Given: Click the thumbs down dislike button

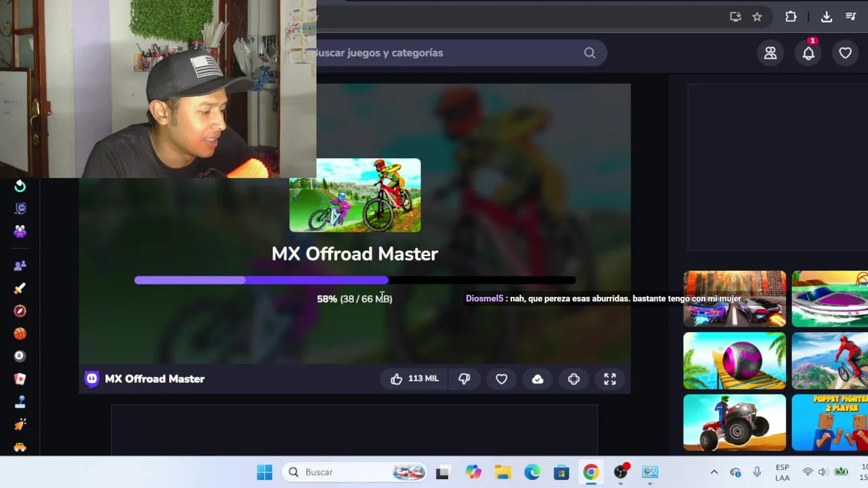Looking at the screenshot, I should tap(465, 379).
